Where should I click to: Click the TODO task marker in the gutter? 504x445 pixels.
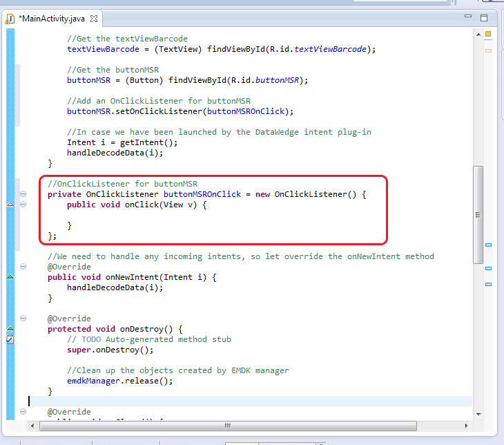pos(10,339)
